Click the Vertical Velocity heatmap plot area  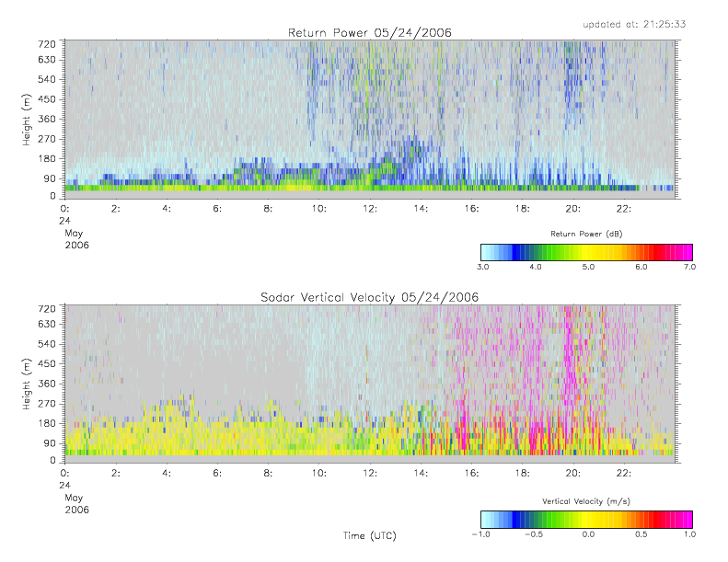370,384
